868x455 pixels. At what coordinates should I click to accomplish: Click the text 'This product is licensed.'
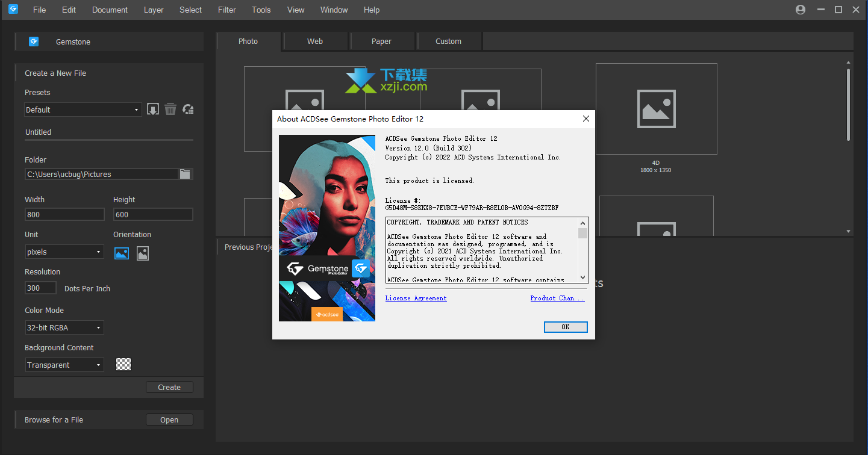[x=429, y=181]
